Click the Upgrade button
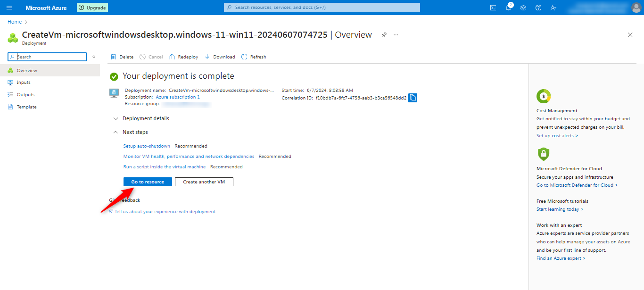The width and height of the screenshot is (644, 290). pos(92,8)
